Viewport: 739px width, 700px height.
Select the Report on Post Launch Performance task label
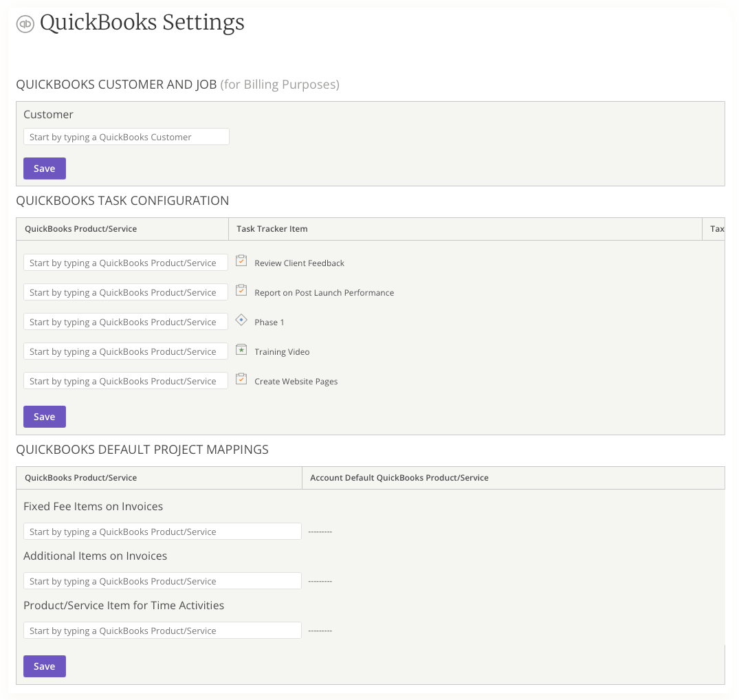pyautogui.click(x=324, y=292)
